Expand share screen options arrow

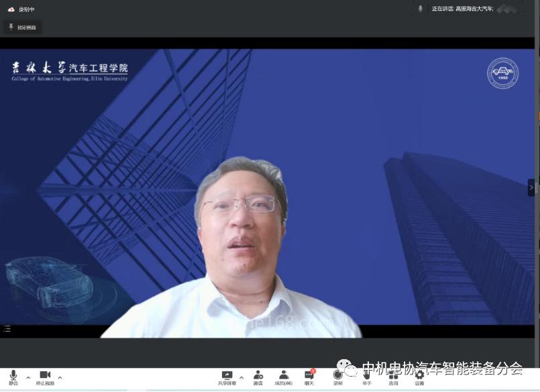241,378
